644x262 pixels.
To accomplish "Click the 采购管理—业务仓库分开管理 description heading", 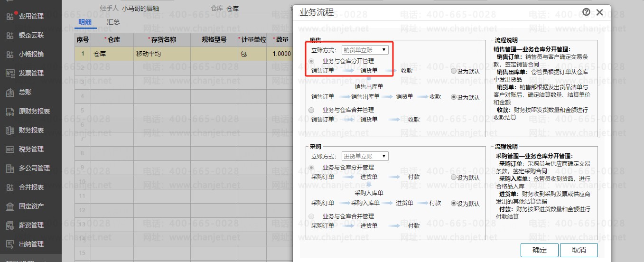I will pyautogui.click(x=534, y=156).
